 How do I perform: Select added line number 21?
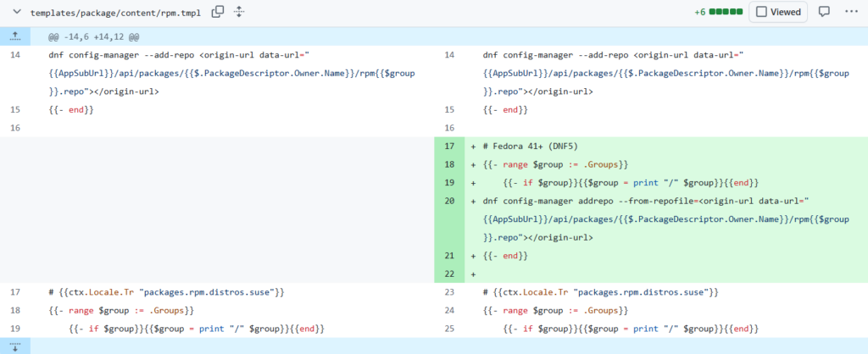point(449,256)
